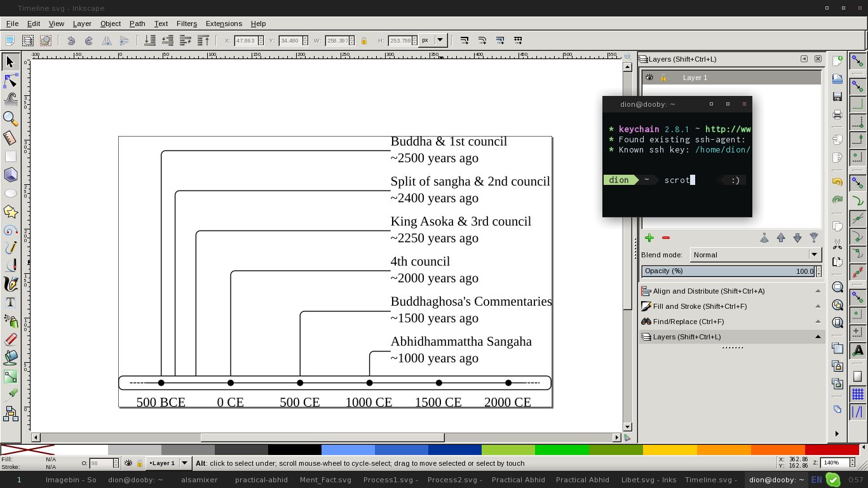Select the Pencil freehand tool
This screenshot has height=488, width=868.
click(x=10, y=248)
